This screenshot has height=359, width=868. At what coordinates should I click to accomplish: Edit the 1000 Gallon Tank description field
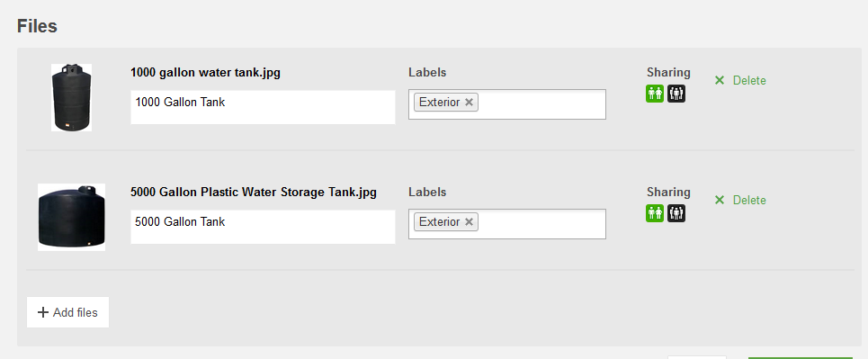pyautogui.click(x=263, y=107)
